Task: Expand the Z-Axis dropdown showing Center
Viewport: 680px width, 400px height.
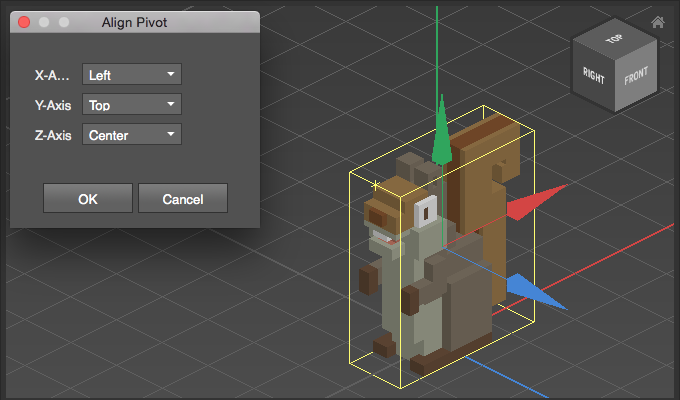Action: 132,134
